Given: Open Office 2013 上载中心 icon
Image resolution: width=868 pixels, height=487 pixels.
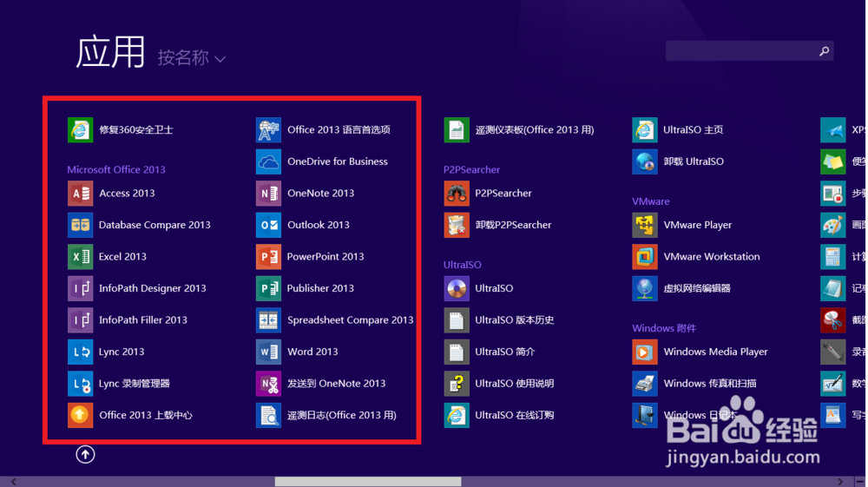Looking at the screenshot, I should (80, 415).
